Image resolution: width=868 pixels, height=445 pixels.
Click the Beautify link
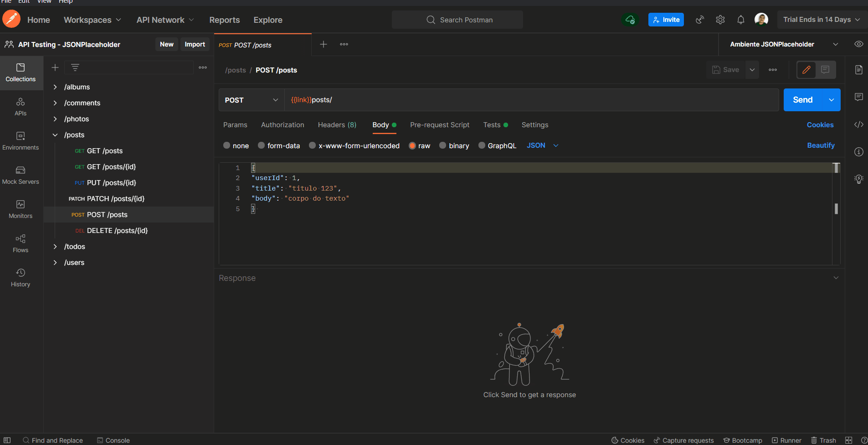pos(821,145)
